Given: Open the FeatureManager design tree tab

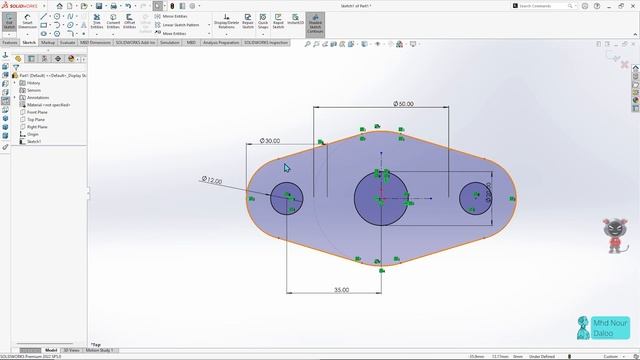Looking at the screenshot, I should pos(18,59).
